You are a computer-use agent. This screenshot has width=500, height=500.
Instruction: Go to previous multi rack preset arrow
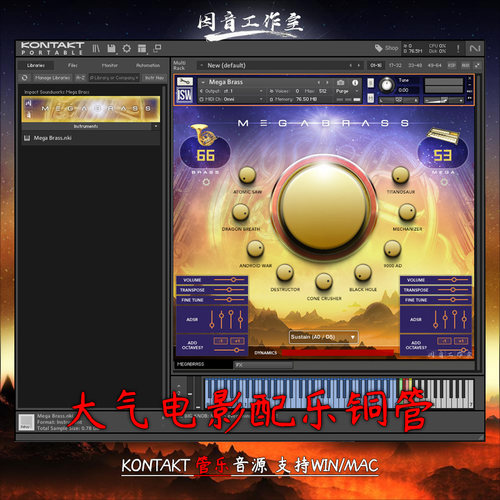[350, 66]
